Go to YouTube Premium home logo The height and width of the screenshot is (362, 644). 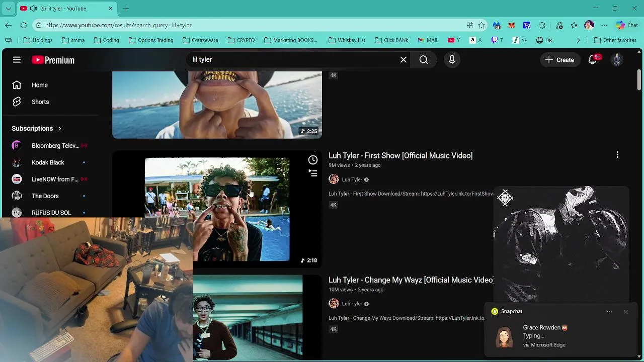click(x=53, y=60)
